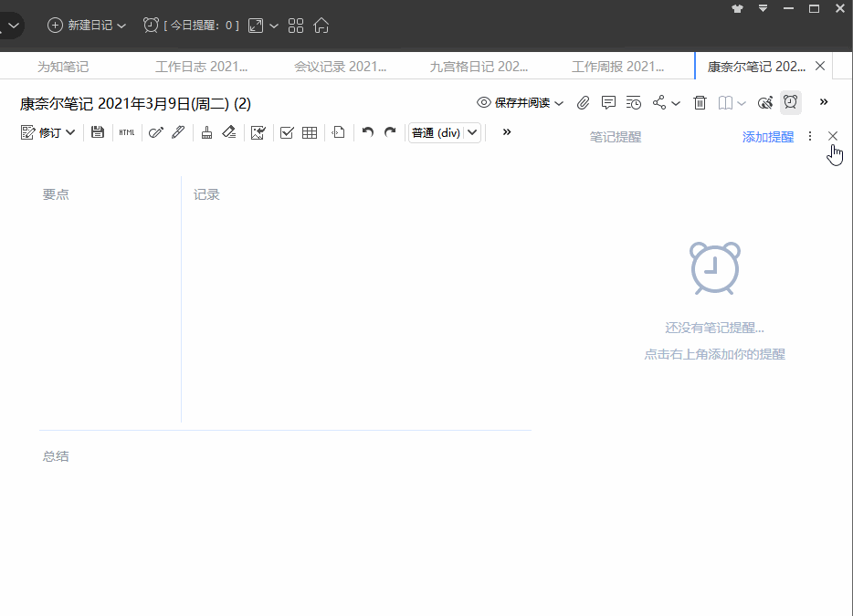
Task: Expand more editor toolbar tools chevron
Action: click(507, 131)
